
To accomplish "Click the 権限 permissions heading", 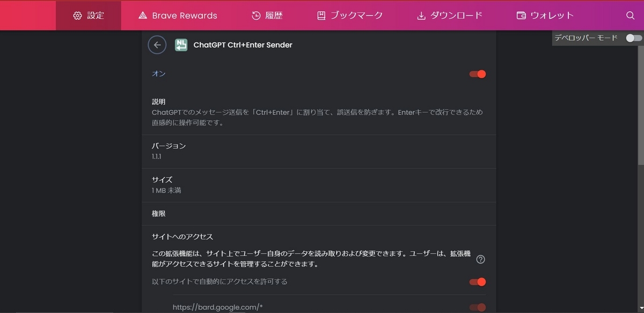I will click(x=159, y=214).
